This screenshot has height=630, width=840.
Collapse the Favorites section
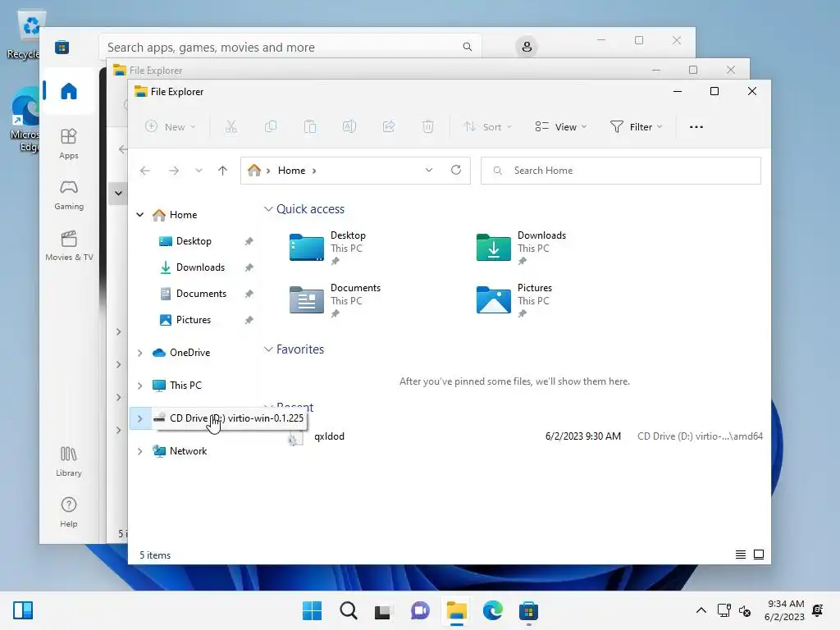pos(268,349)
